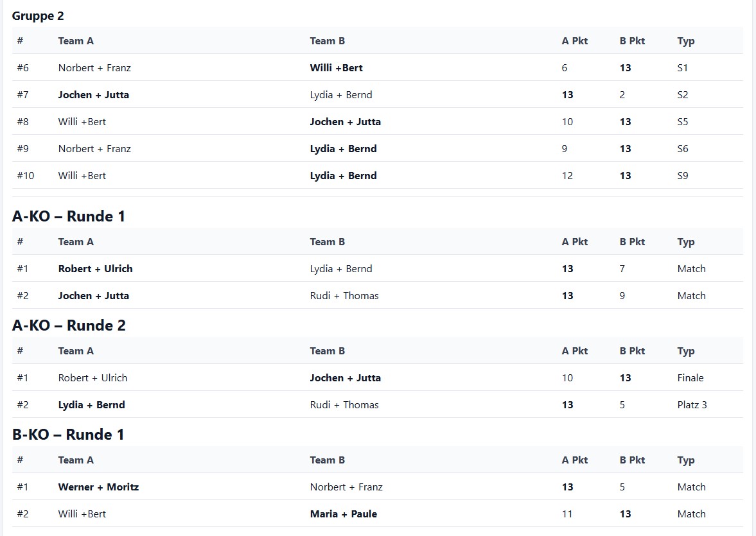Screen dimensions: 756x536
Task: Click Lydia + Bernd in S2 match row
Action: click(x=340, y=95)
